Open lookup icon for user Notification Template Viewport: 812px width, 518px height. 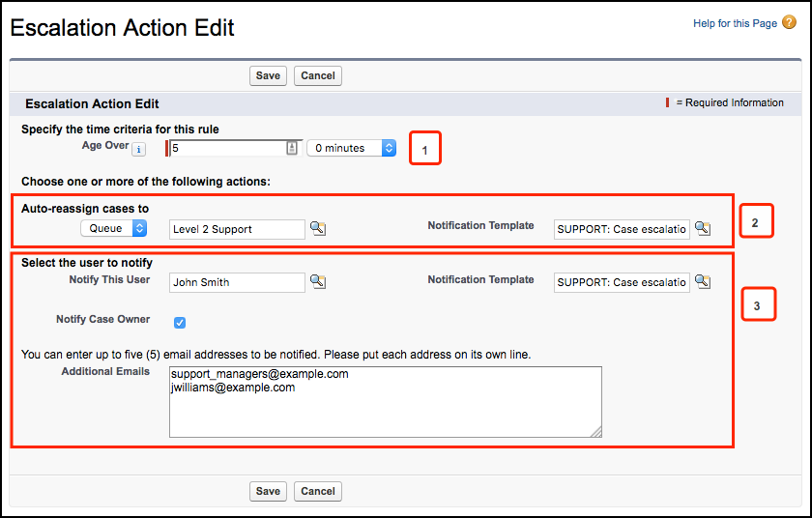703,281
